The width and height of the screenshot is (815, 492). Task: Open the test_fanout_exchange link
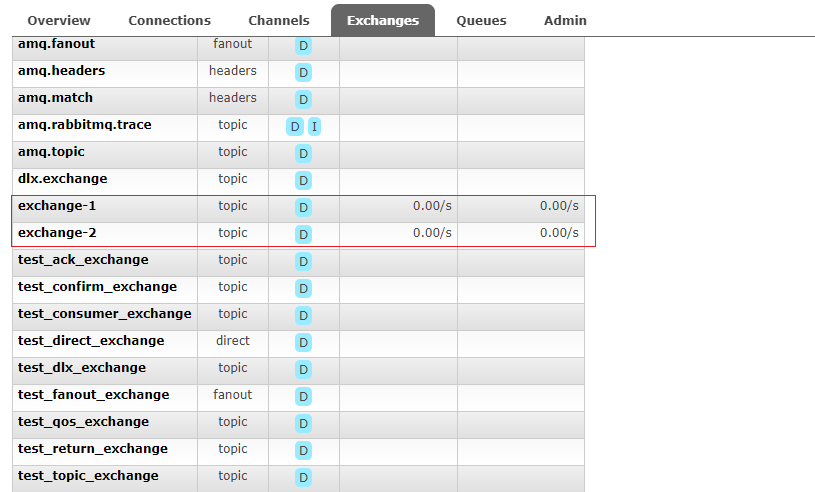(x=94, y=395)
